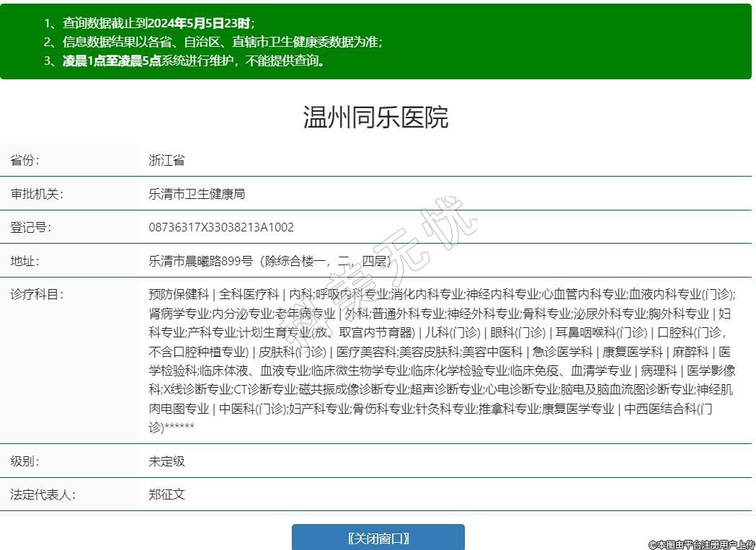The height and width of the screenshot is (550, 756).
Task: Click the approval authority value 乐清市卫生健康局
Action: tap(197, 194)
